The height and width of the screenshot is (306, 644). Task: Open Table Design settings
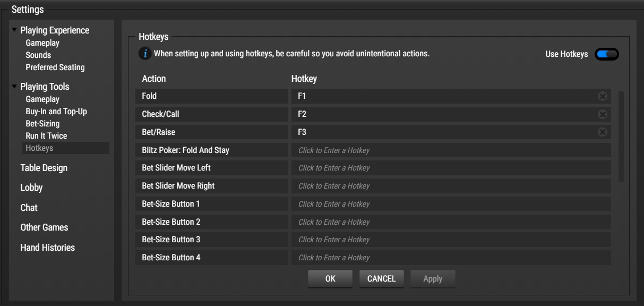pyautogui.click(x=44, y=168)
